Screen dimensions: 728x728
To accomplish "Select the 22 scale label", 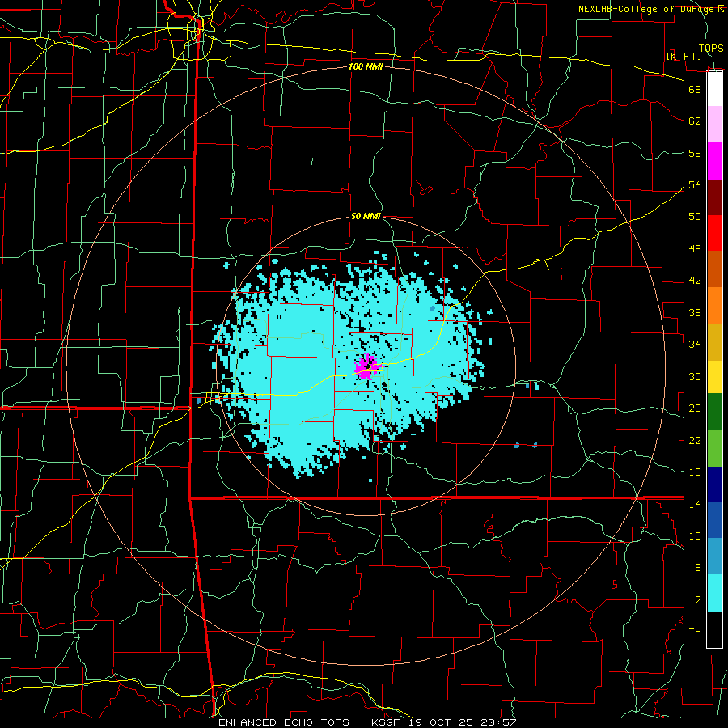I will pyautogui.click(x=695, y=440).
